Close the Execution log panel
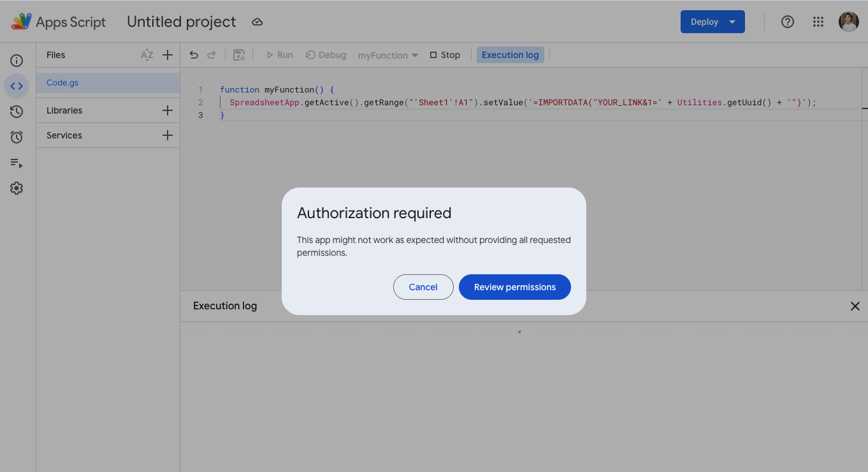Viewport: 868px width, 472px height. coord(855,306)
